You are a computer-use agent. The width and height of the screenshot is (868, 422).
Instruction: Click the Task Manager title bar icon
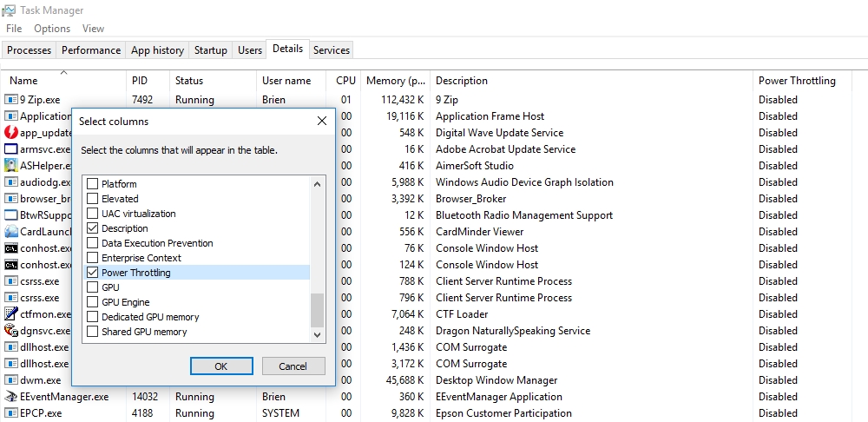coord(9,10)
